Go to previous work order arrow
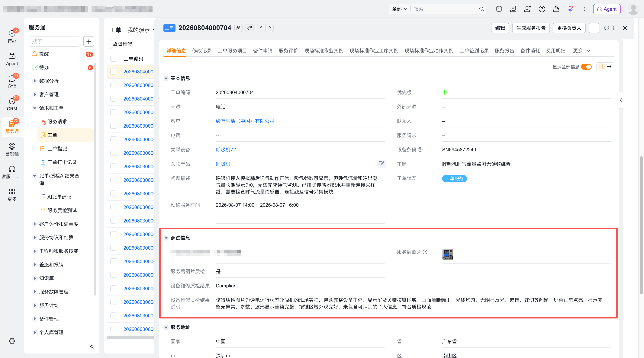The height and width of the screenshot is (358, 644). coord(261,28)
